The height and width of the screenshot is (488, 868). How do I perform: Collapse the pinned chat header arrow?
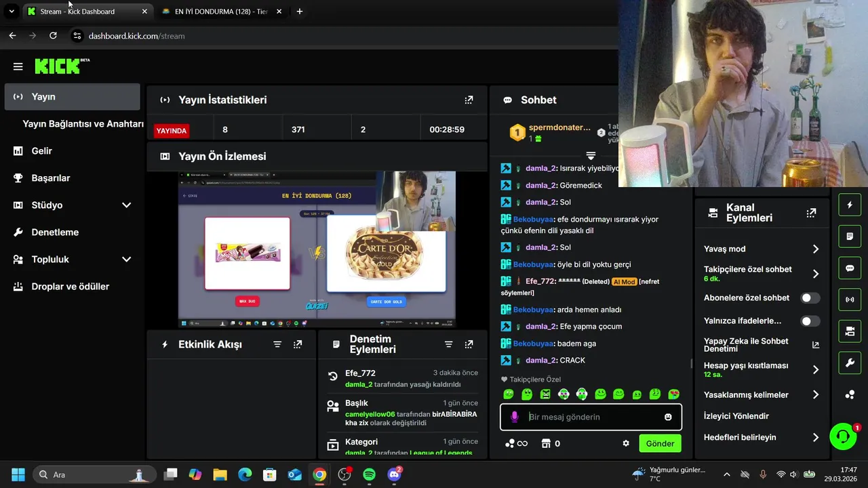pyautogui.click(x=591, y=156)
